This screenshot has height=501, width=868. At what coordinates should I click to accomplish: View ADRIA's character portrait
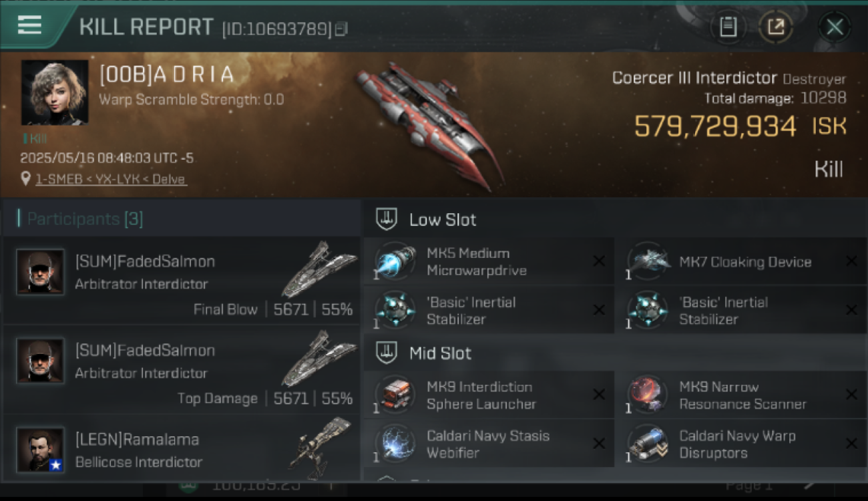tap(55, 93)
